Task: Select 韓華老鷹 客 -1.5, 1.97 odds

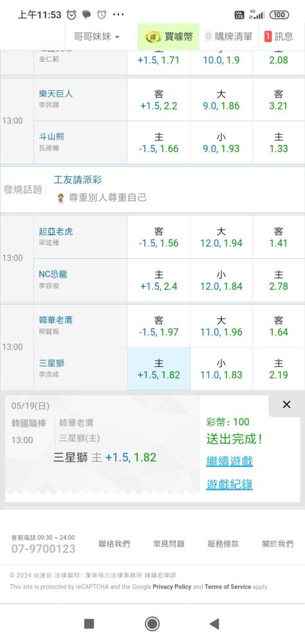Action: pos(159,326)
